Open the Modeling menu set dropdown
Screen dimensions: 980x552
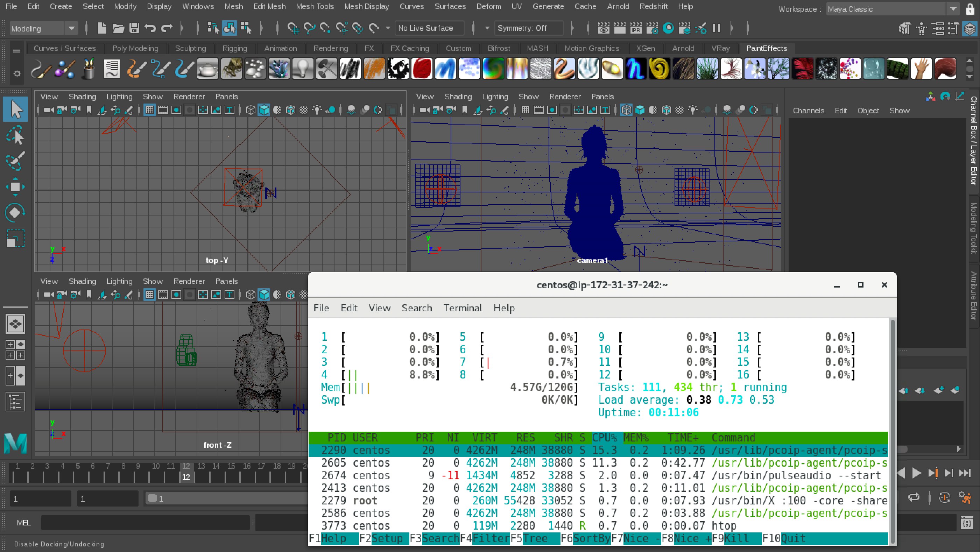71,28
